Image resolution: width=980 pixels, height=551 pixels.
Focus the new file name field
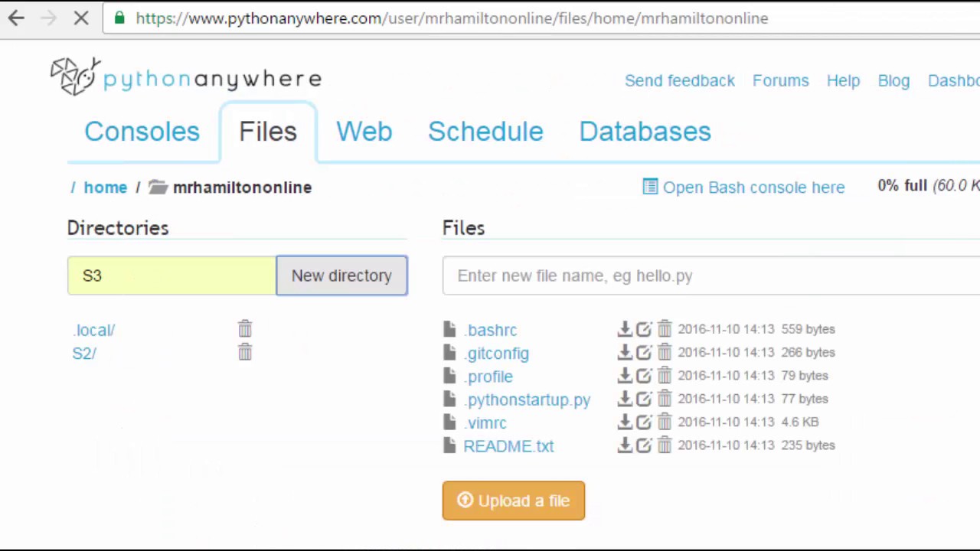tap(710, 275)
